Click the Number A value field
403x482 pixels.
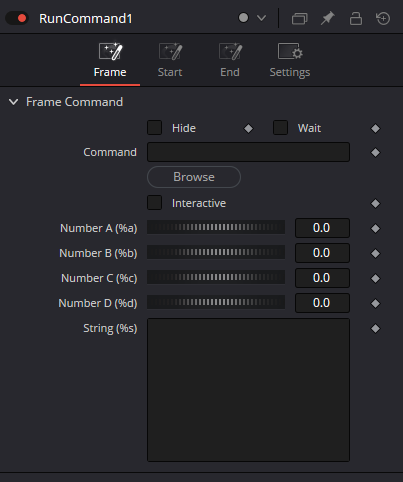(x=322, y=228)
